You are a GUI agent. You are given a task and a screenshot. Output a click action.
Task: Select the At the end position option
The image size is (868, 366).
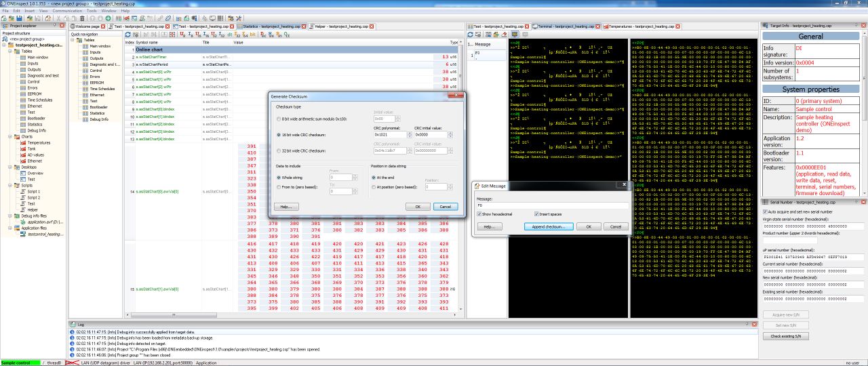pyautogui.click(x=374, y=178)
